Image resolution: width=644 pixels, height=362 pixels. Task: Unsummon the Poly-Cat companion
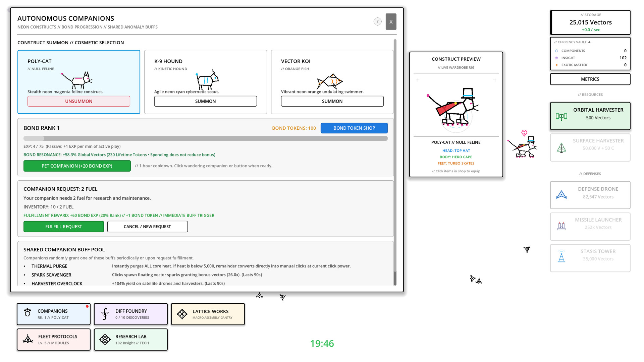click(79, 101)
